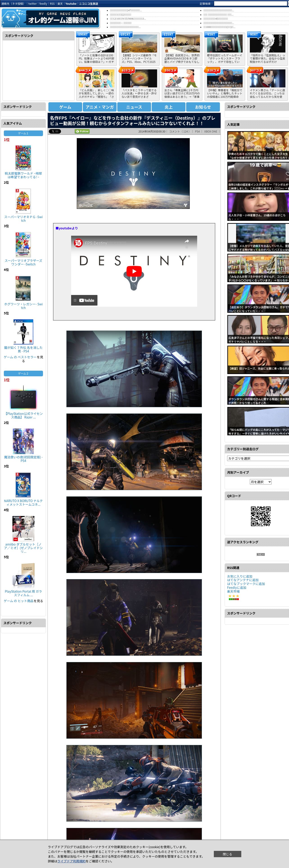Click the 楽天市場 link in RSS関連
The image size is (289, 868).
[x=233, y=591]
